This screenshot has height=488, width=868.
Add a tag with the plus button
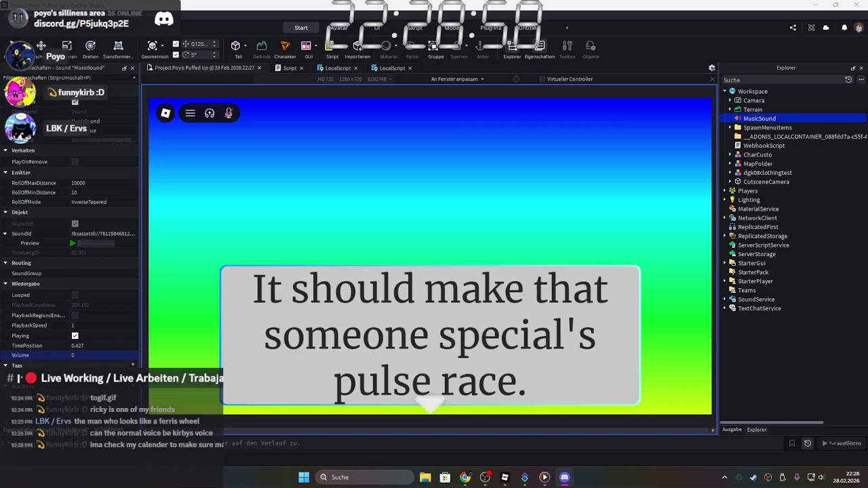pyautogui.click(x=133, y=365)
